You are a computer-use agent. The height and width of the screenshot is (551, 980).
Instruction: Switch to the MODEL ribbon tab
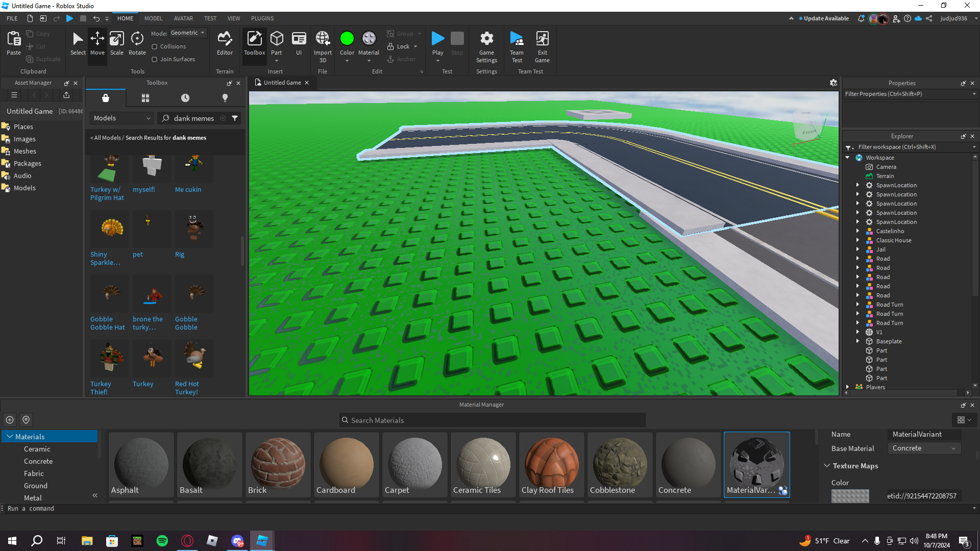pos(153,18)
